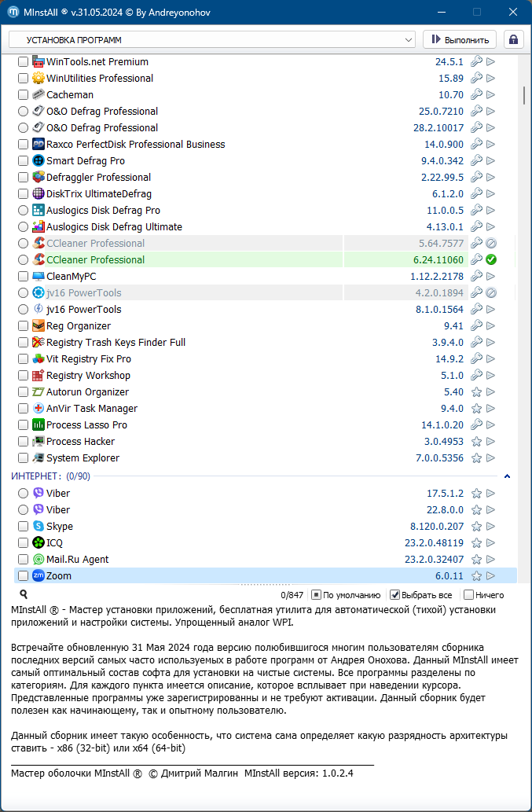The image size is (532, 812).
Task: Select the Viber 22.8.0.0 radio button
Action: [23, 510]
